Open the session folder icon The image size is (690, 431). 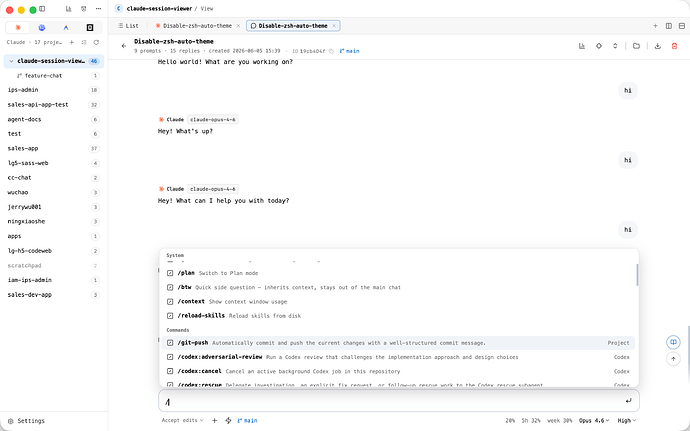point(636,46)
